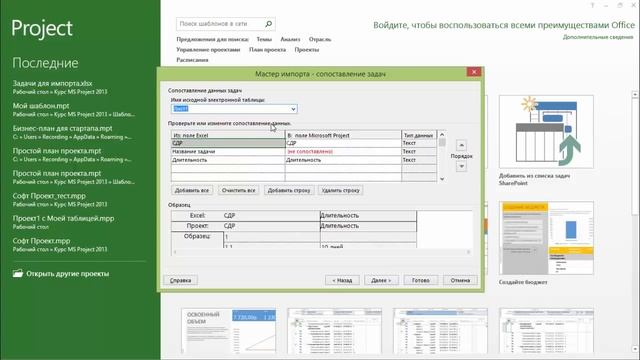
Task: Click the В: поле Microsoft Project column header
Action: (343, 135)
